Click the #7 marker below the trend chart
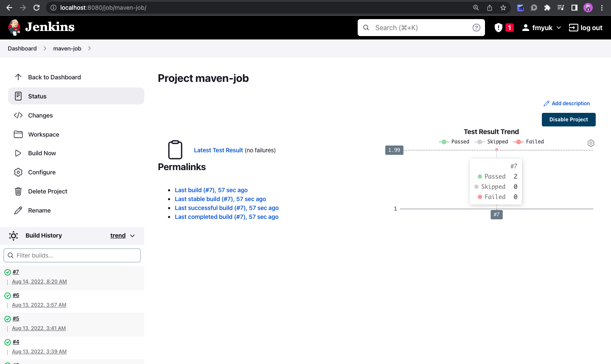 point(496,215)
